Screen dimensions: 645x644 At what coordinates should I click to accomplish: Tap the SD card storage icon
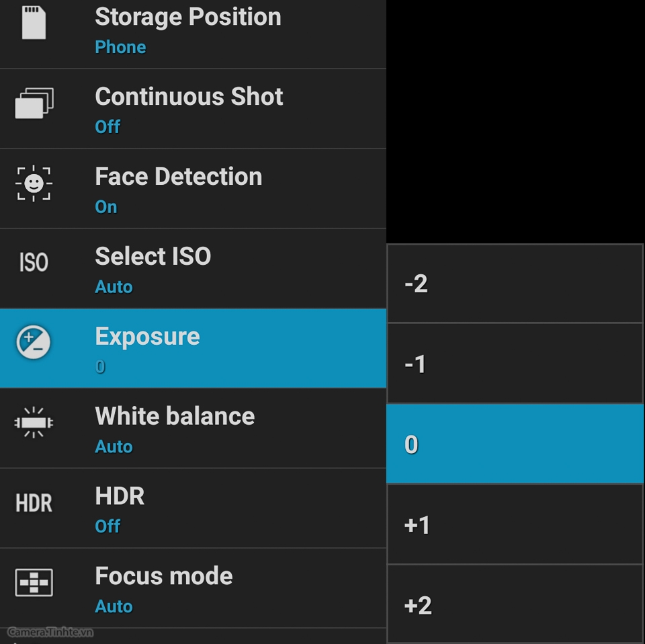tap(34, 22)
